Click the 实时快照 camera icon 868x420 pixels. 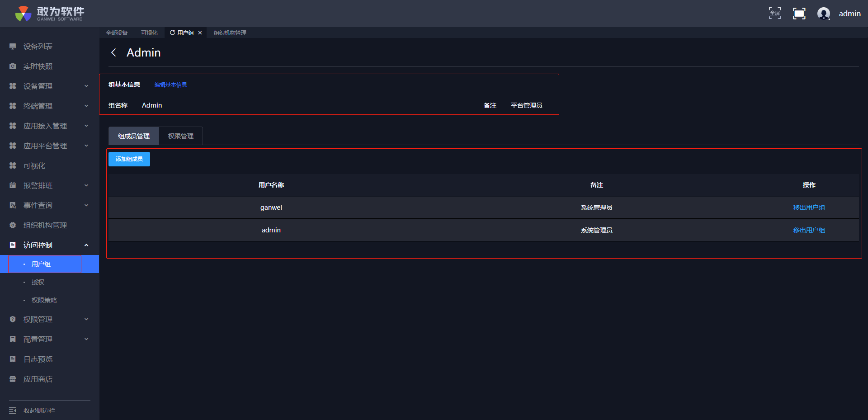click(13, 66)
